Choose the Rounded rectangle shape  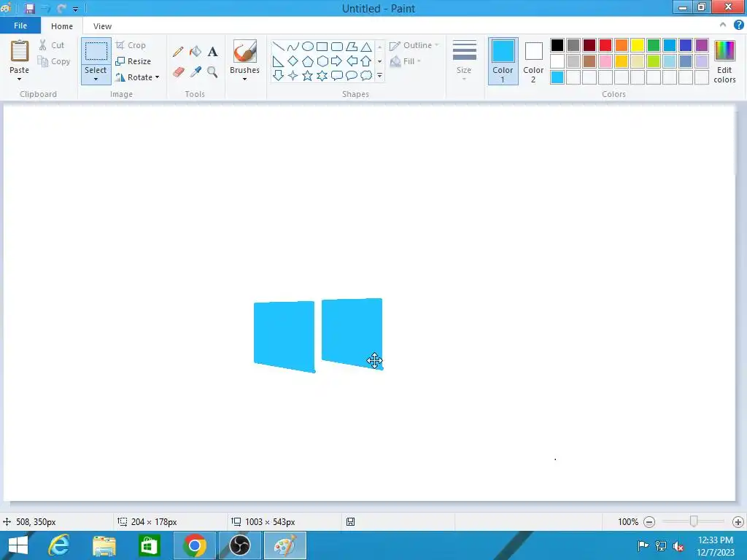click(x=337, y=46)
